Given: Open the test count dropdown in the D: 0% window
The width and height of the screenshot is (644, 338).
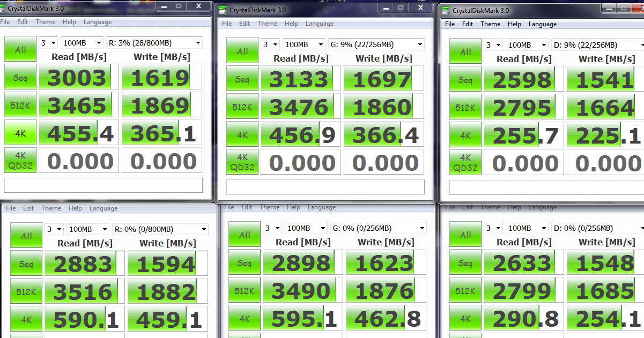Looking at the screenshot, I should pos(493,228).
